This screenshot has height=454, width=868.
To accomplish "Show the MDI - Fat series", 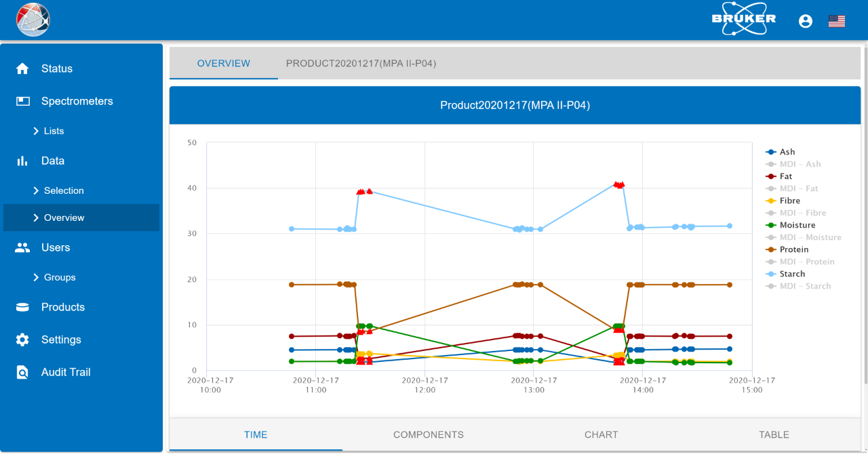I will (798, 188).
